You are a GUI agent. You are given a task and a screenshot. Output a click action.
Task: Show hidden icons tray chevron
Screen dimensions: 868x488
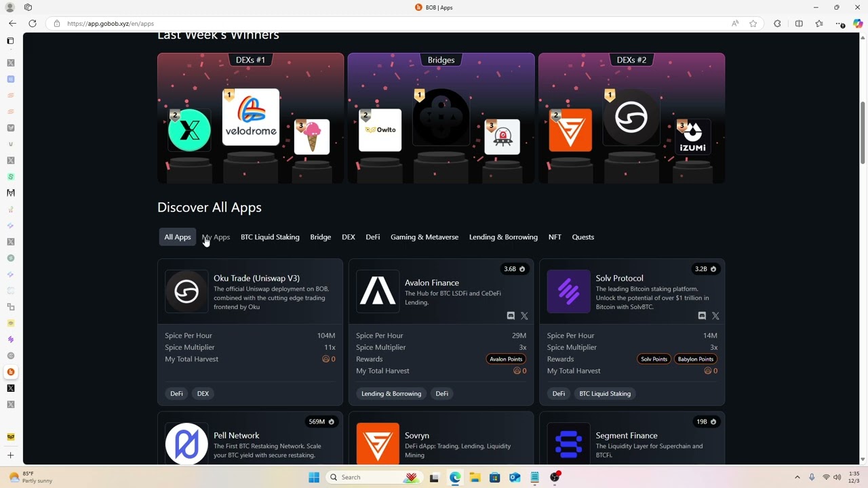(x=797, y=477)
